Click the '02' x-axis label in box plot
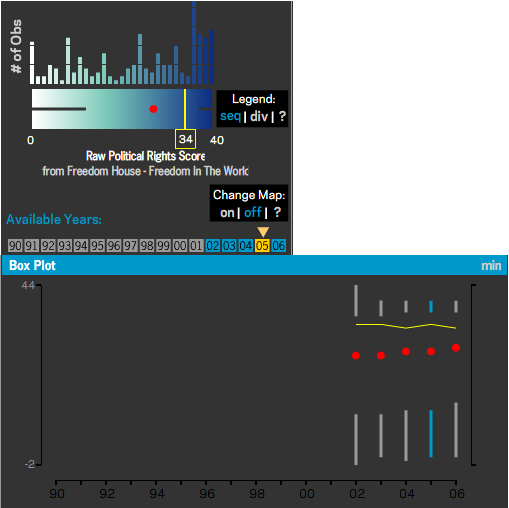The image size is (509, 508). pos(357,494)
